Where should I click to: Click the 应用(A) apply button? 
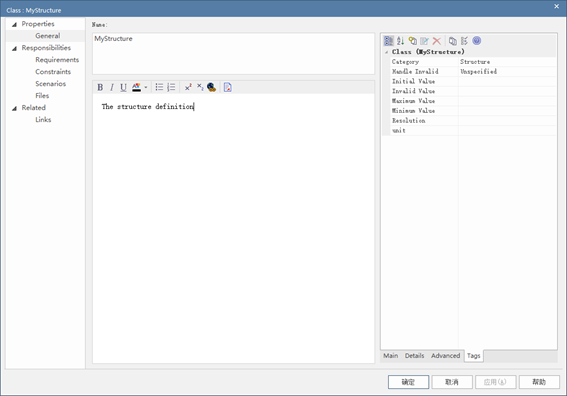(x=495, y=382)
